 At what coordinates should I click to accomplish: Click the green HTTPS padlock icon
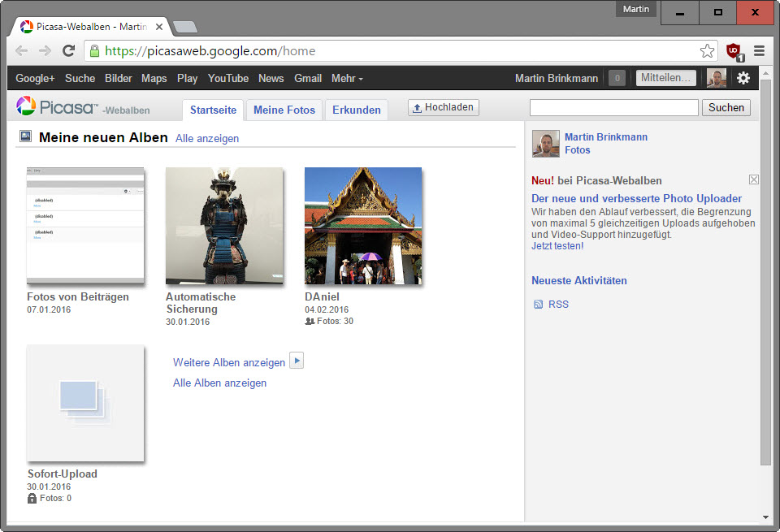pyautogui.click(x=94, y=50)
